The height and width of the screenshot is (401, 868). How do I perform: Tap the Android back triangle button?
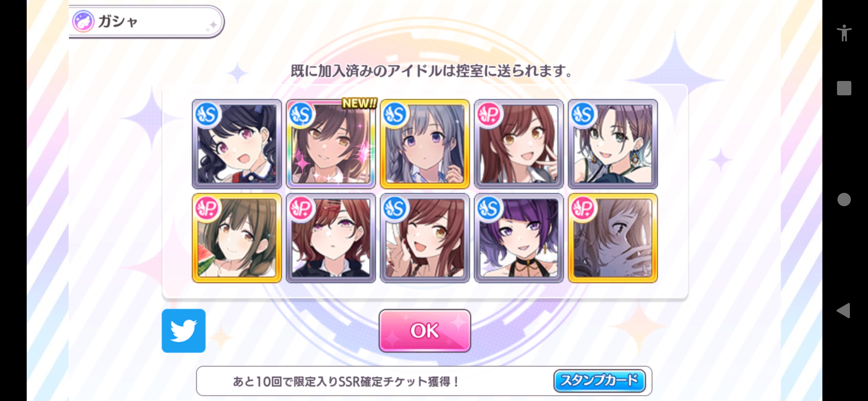[844, 311]
